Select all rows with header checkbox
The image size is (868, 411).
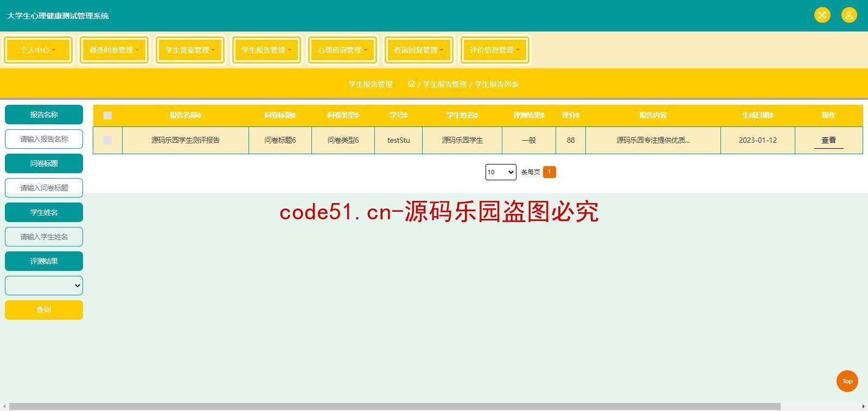point(107,115)
